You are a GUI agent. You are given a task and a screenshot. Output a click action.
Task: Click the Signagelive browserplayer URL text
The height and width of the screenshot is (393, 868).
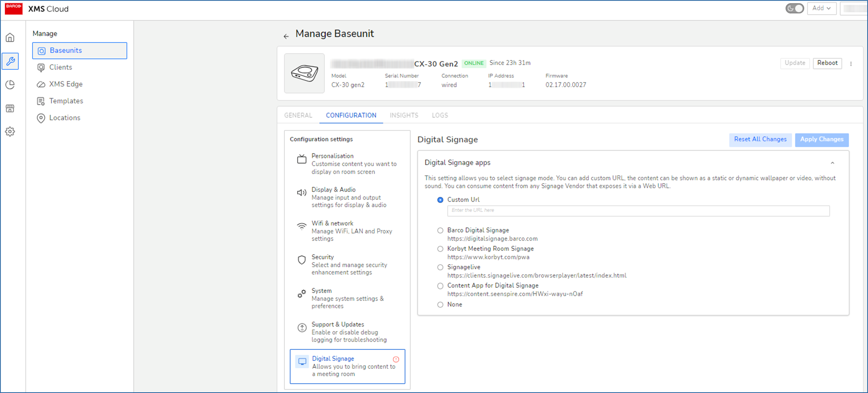point(537,275)
